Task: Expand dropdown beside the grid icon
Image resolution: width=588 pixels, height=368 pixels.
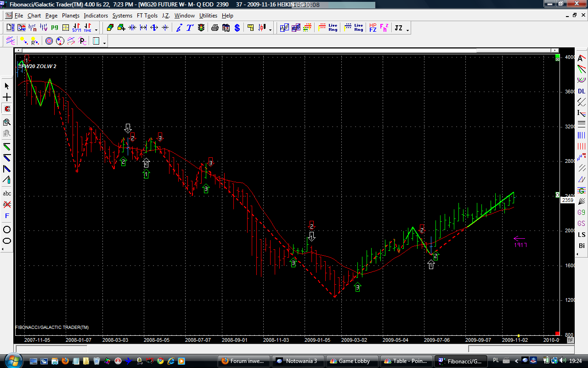Action: tap(105, 43)
